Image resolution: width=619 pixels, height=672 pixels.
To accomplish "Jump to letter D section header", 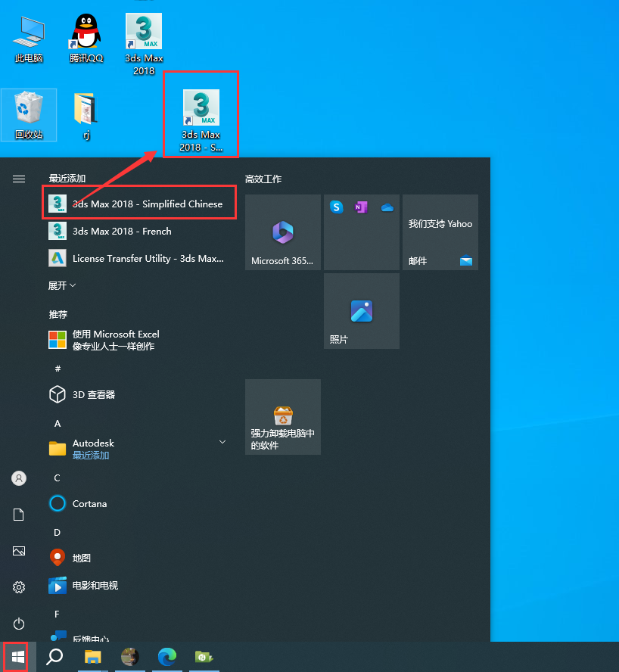I will point(57,532).
